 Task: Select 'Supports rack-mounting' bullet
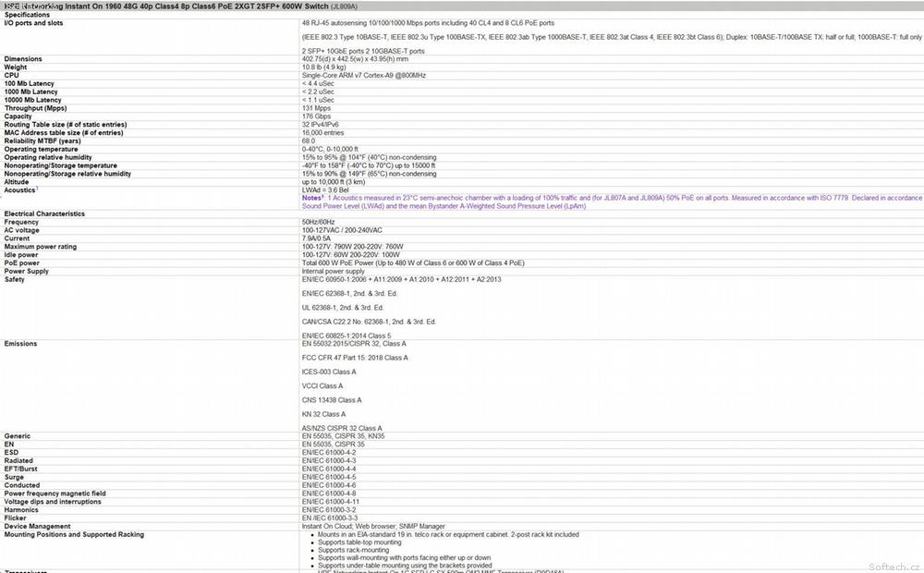pos(354,550)
